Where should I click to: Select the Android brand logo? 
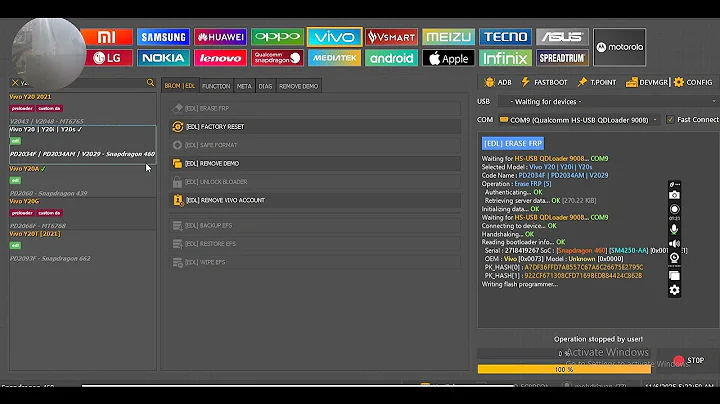coord(391,58)
